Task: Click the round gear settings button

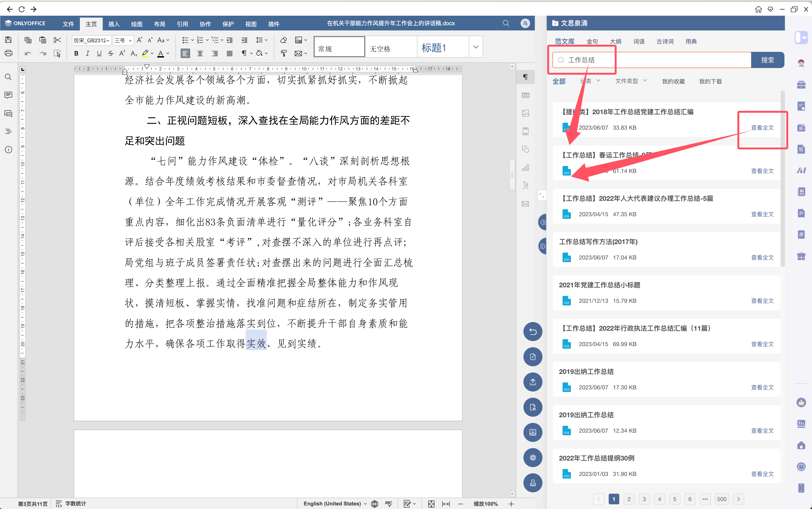Action: pyautogui.click(x=533, y=457)
